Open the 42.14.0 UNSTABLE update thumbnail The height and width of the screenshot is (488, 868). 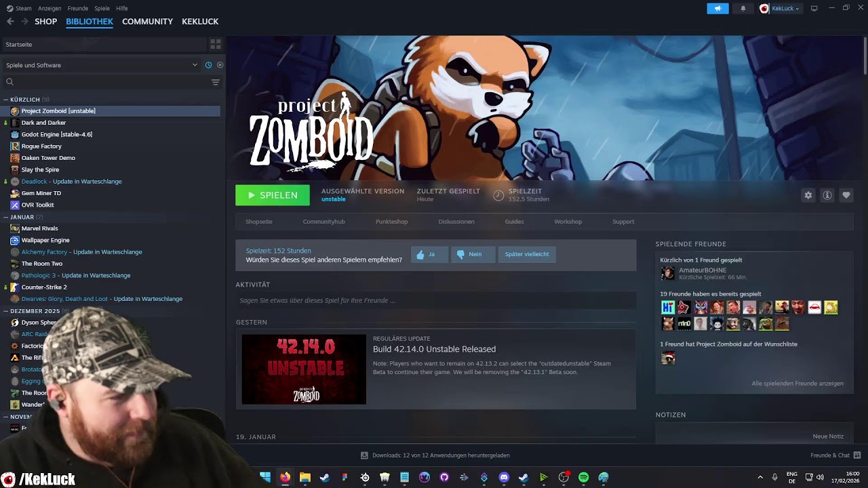coord(304,369)
